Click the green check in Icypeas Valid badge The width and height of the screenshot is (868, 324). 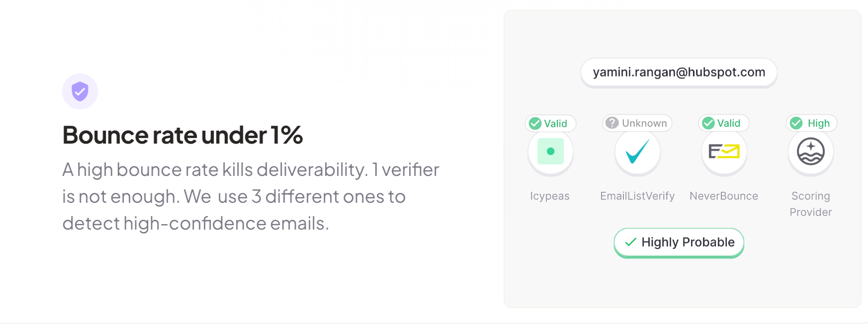click(535, 123)
